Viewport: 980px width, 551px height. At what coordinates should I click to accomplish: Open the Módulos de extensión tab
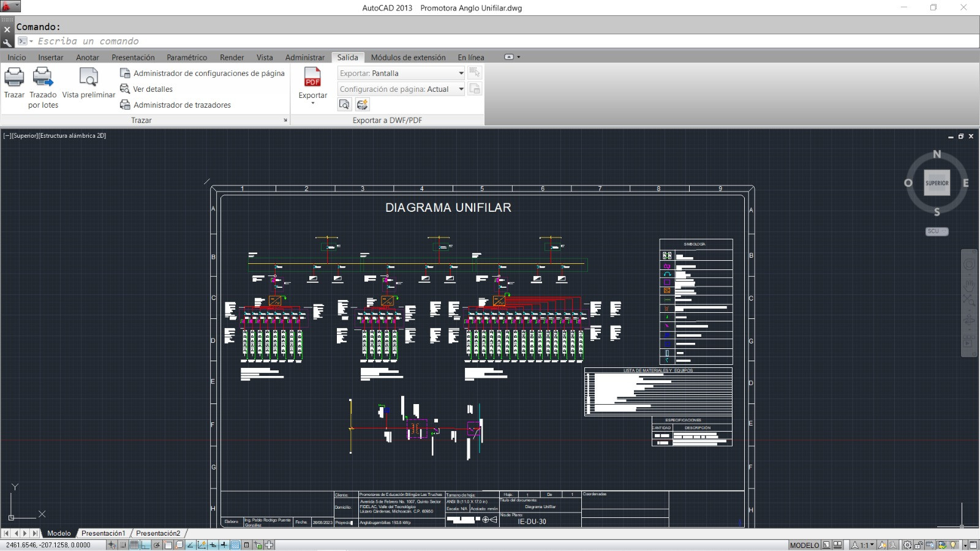pyautogui.click(x=408, y=57)
